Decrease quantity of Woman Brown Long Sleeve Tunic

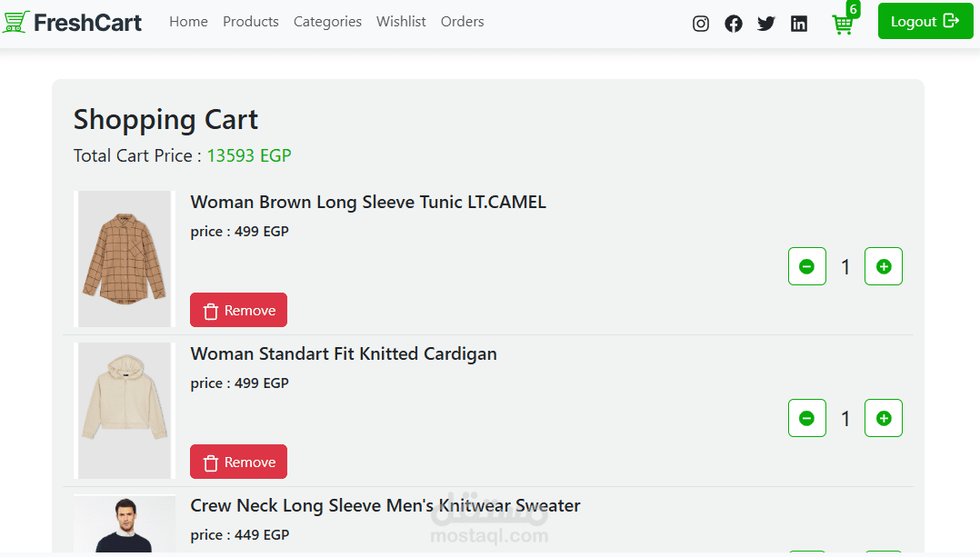[x=807, y=266]
